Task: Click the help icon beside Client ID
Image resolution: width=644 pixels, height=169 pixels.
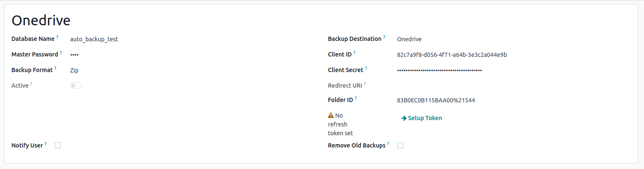Action: click(354, 53)
